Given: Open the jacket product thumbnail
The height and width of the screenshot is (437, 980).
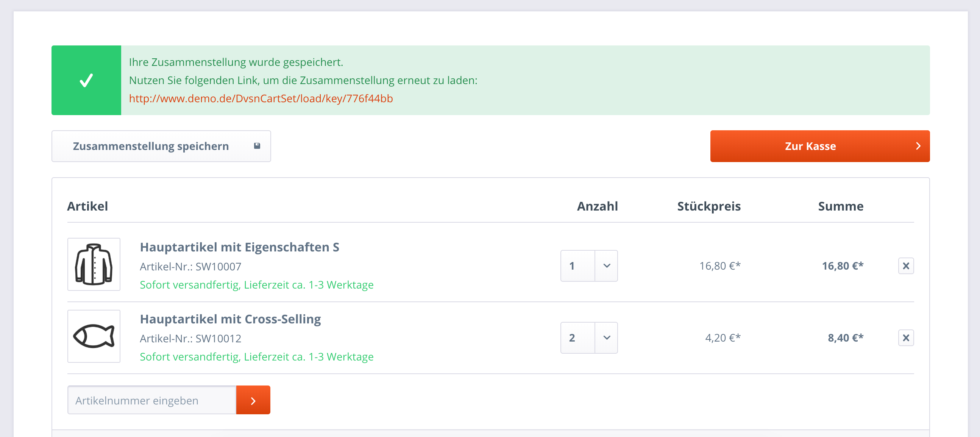Looking at the screenshot, I should (x=94, y=264).
